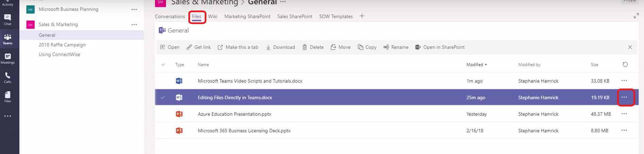Open more options for Azure Education Presentation
This screenshot has height=154, width=644.
[624, 114]
